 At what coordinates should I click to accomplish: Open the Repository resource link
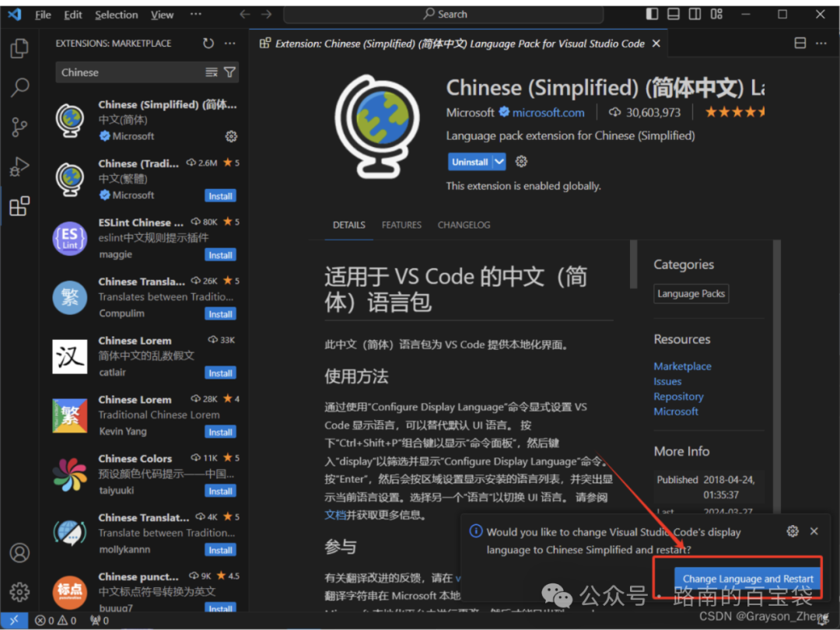tap(678, 397)
